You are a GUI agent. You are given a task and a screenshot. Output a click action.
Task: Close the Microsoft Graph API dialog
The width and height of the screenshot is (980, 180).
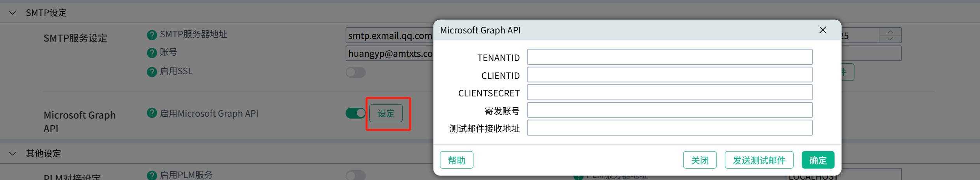[823, 30]
